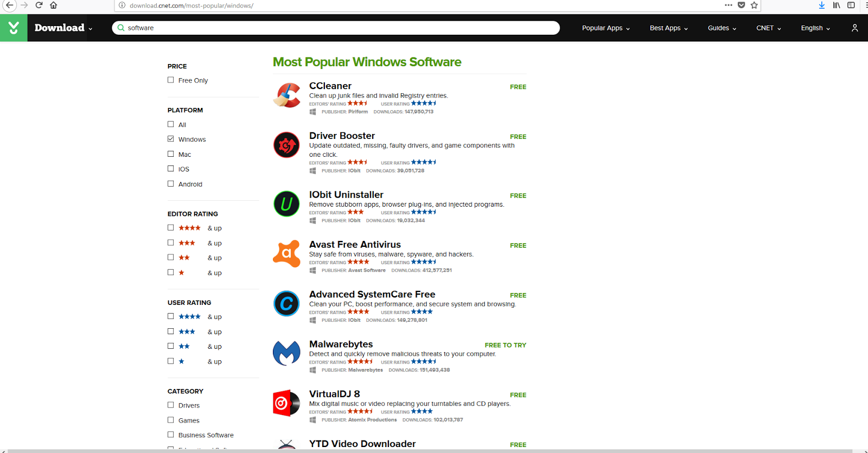
Task: Check the Drivers category checkbox
Action: [x=171, y=405]
